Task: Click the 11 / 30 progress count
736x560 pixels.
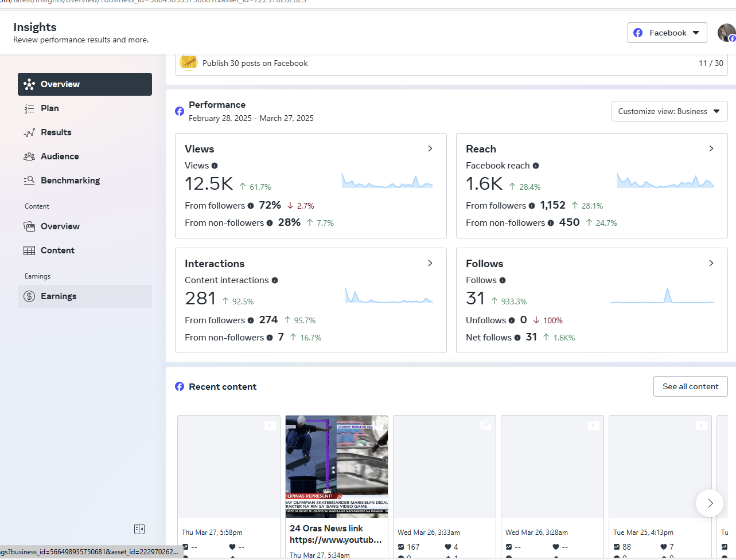Action: point(711,63)
